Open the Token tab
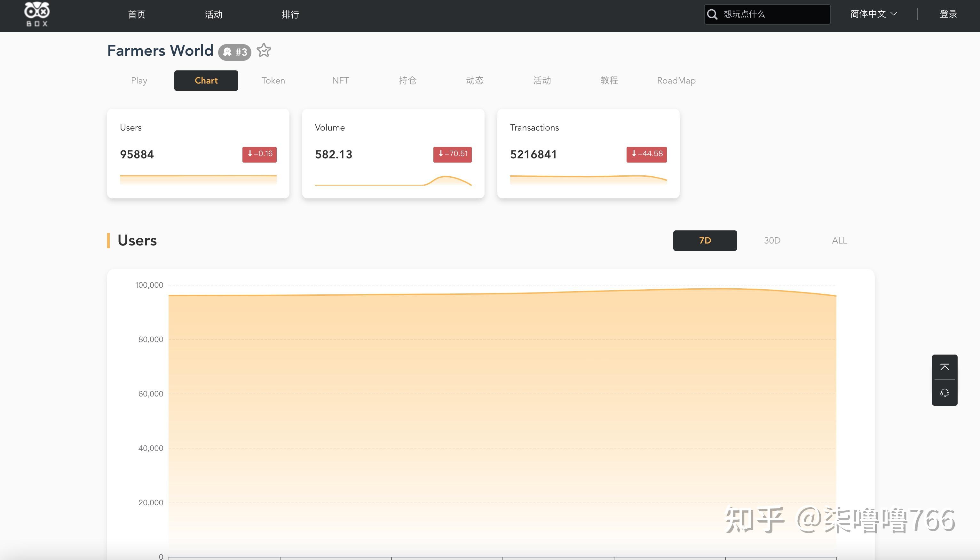The height and width of the screenshot is (560, 980). 273,80
